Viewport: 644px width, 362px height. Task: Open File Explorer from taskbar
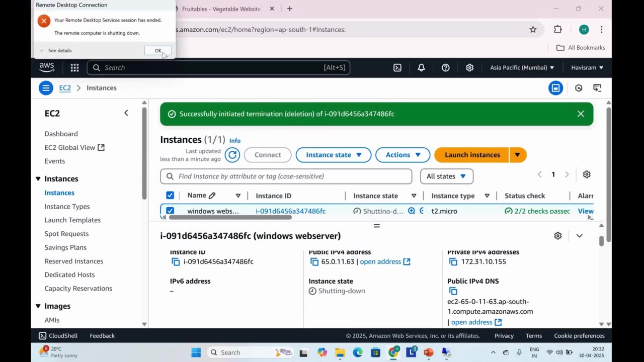[340, 352]
